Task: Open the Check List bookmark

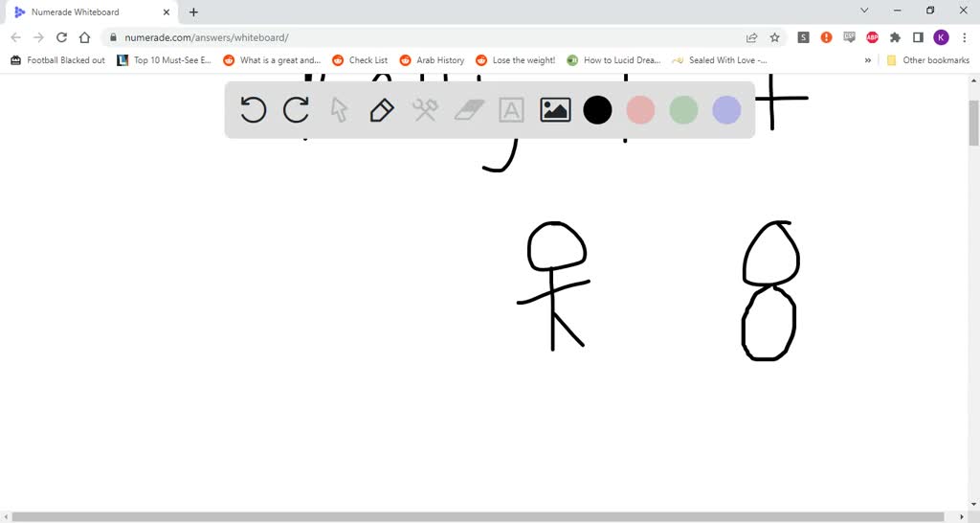Action: click(360, 60)
